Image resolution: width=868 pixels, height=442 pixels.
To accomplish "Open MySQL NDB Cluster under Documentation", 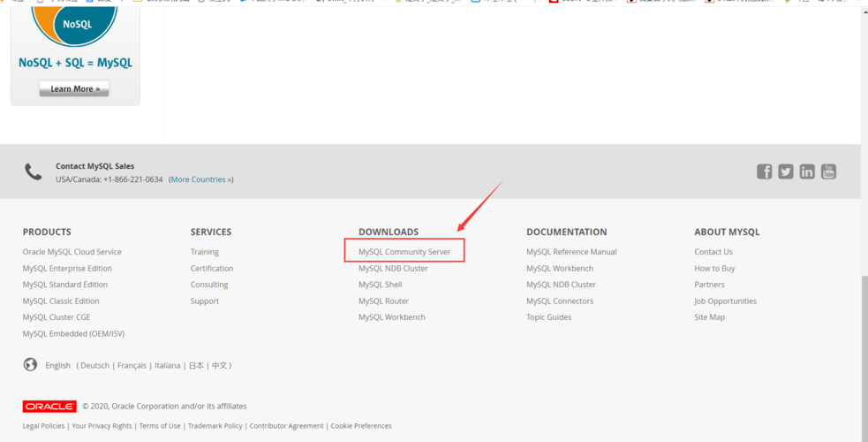I will (x=562, y=285).
